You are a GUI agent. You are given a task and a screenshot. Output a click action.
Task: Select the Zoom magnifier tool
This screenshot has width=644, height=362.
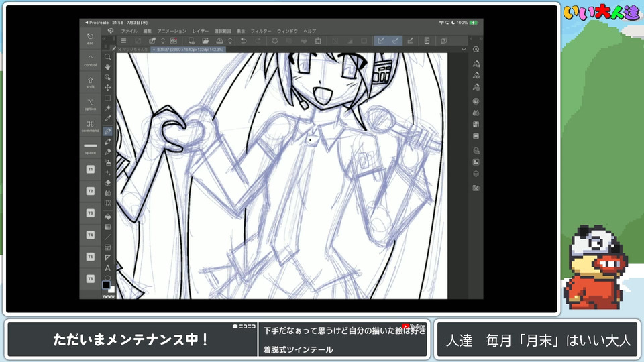pos(107,56)
